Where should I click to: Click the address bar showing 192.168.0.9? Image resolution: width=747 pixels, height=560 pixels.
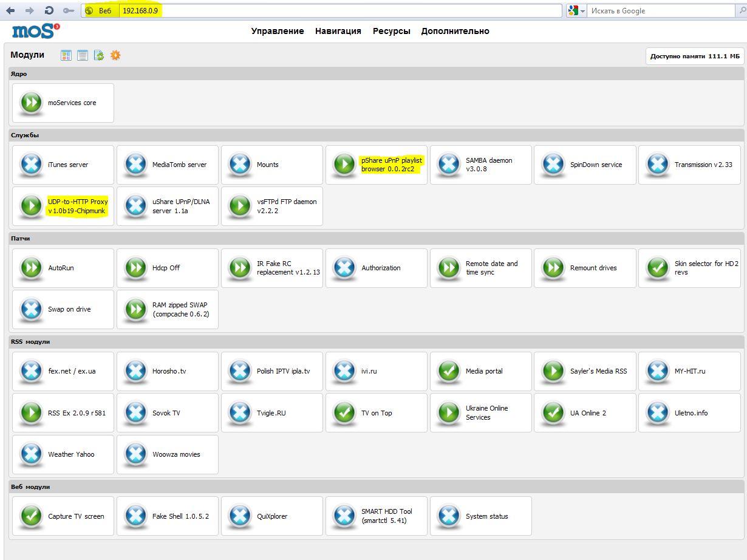click(x=339, y=11)
